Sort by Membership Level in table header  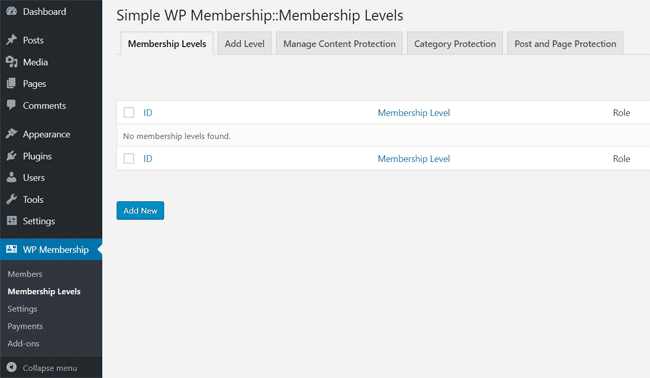[414, 113]
